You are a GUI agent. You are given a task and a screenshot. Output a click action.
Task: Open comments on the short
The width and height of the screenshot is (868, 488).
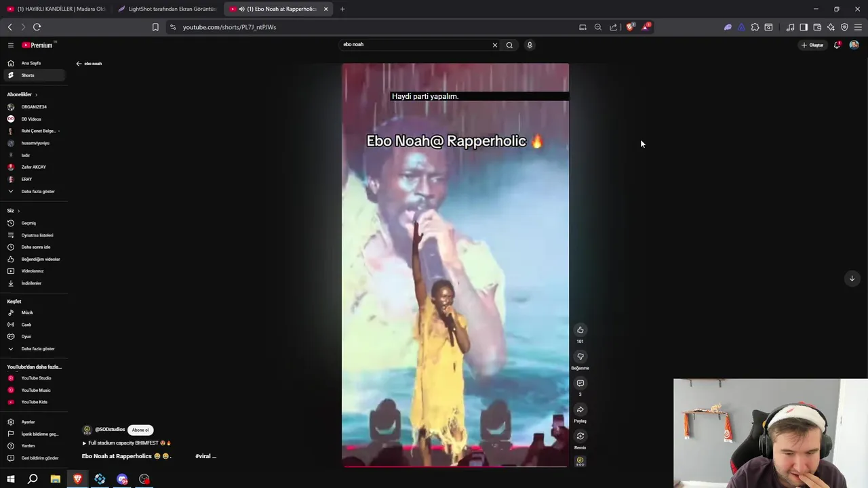580,383
